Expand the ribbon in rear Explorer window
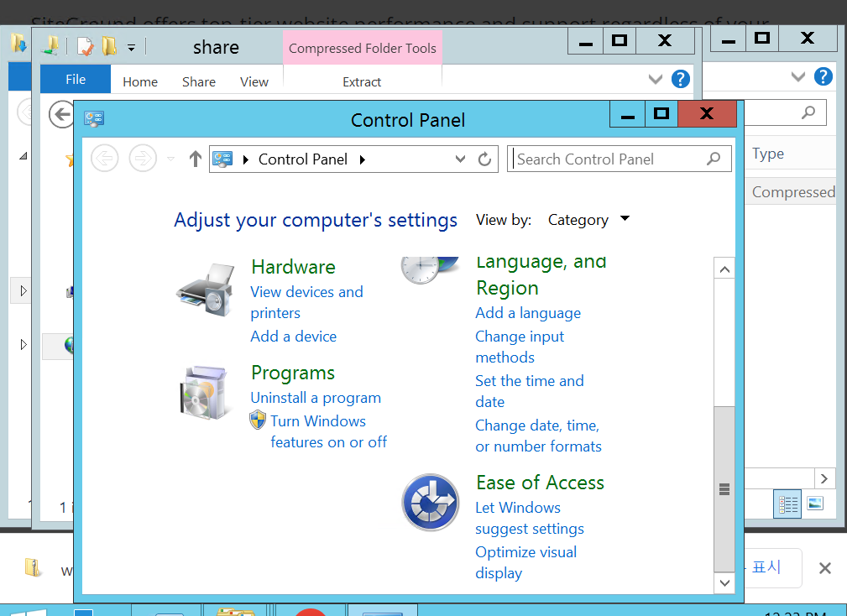847x616 pixels. [797, 76]
